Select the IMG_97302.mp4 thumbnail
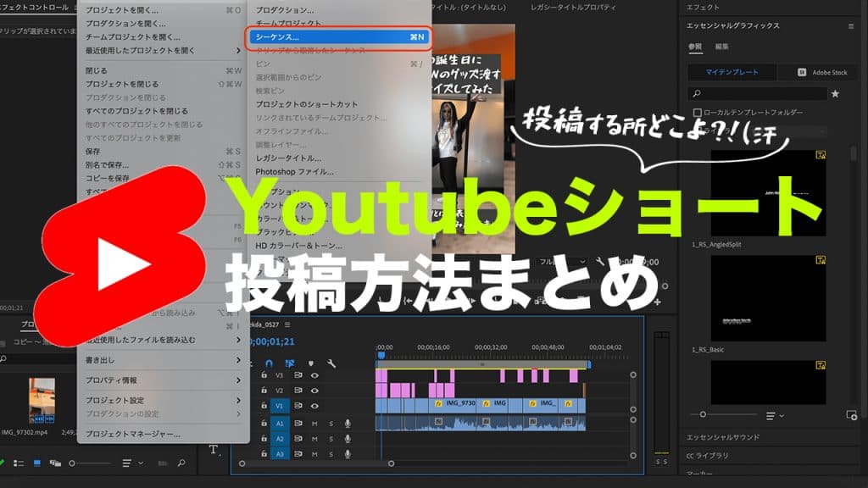The height and width of the screenshot is (488, 868). click(42, 401)
